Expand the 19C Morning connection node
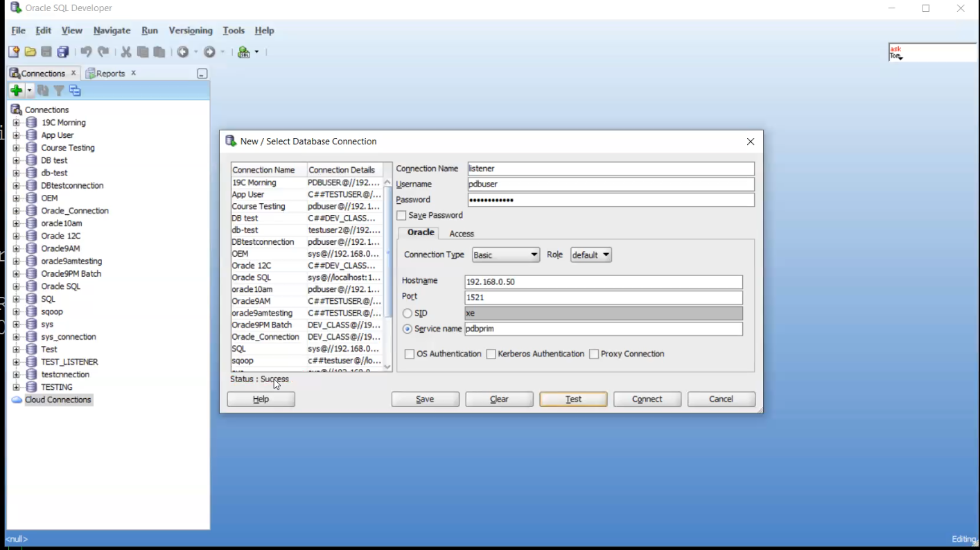This screenshot has height=550, width=980. point(17,123)
